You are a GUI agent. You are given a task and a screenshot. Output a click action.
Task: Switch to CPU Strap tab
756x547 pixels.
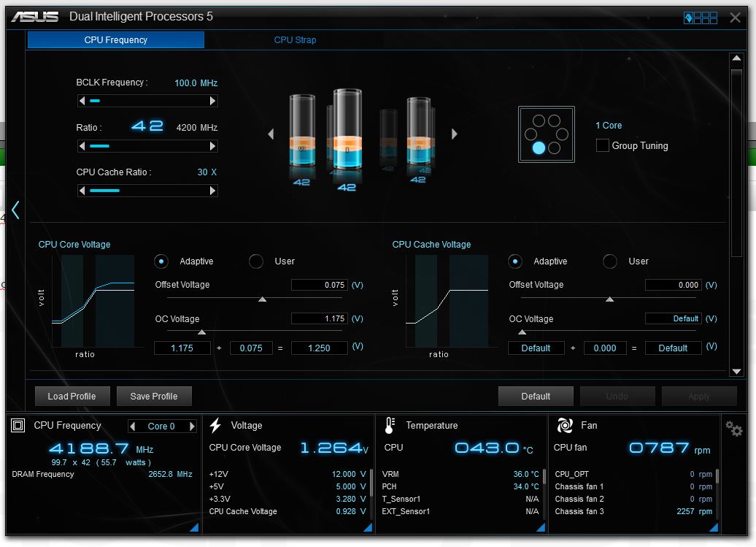click(295, 40)
